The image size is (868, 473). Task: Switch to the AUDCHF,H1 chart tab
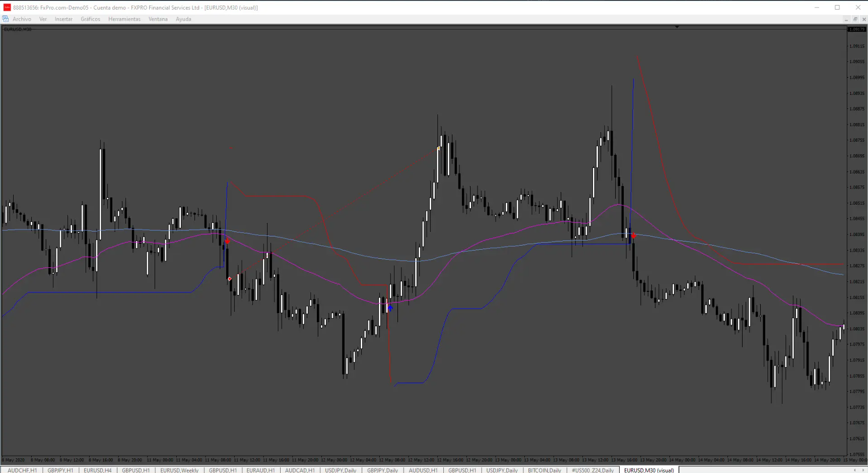(22, 470)
